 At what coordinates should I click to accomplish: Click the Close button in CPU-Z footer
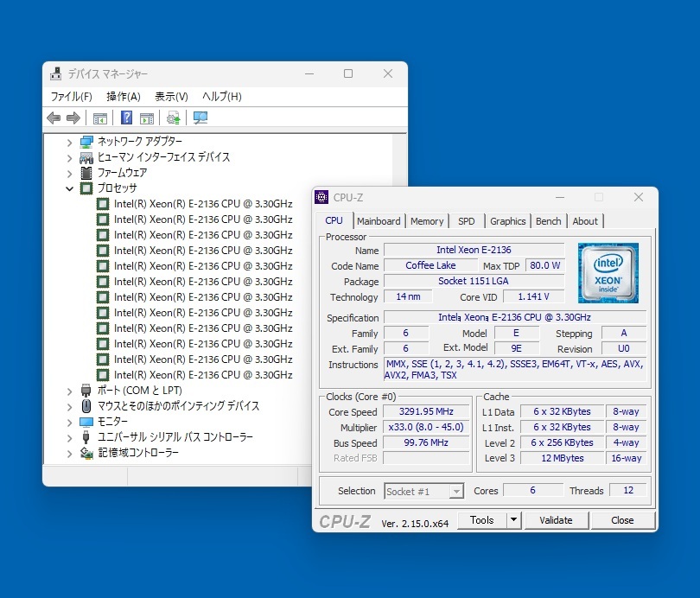point(622,520)
